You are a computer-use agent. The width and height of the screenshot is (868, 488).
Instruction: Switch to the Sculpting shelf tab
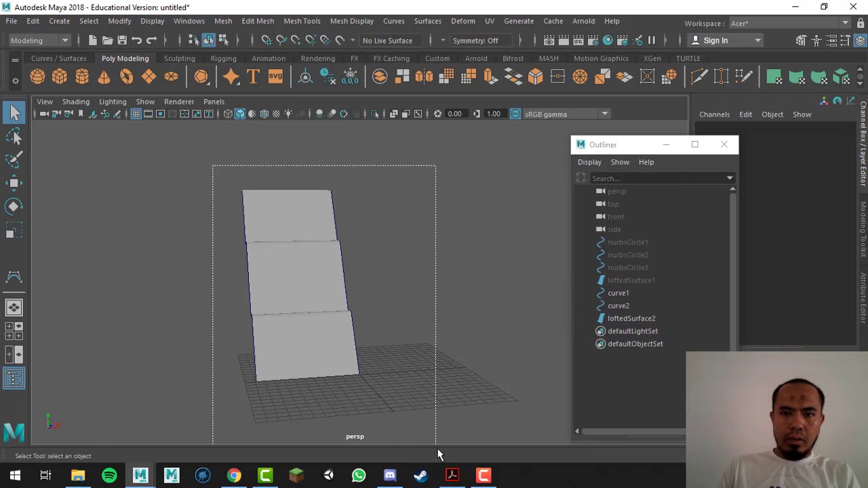pyautogui.click(x=179, y=58)
